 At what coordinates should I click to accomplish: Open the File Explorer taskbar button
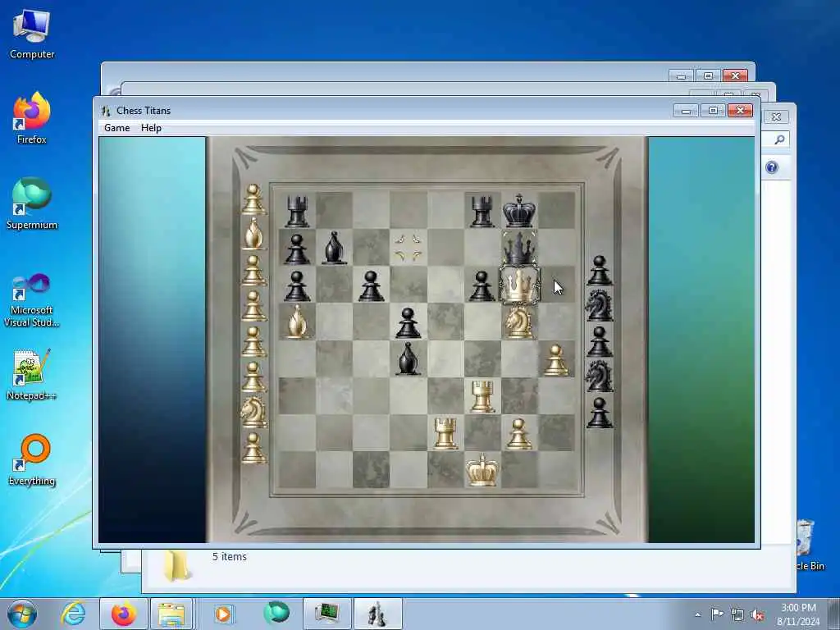click(171, 614)
